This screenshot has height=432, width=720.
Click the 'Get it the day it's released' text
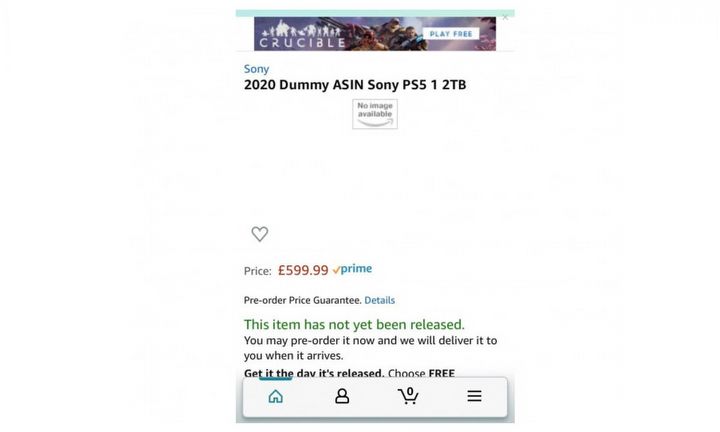point(314,373)
